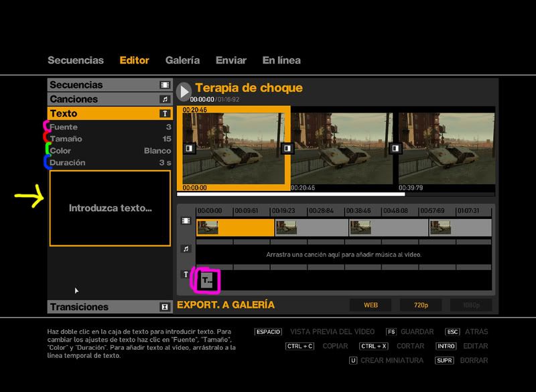Screen dimensions: 536x392
Task: Click the U Crear miniatura hint
Action: [x=387, y=361]
